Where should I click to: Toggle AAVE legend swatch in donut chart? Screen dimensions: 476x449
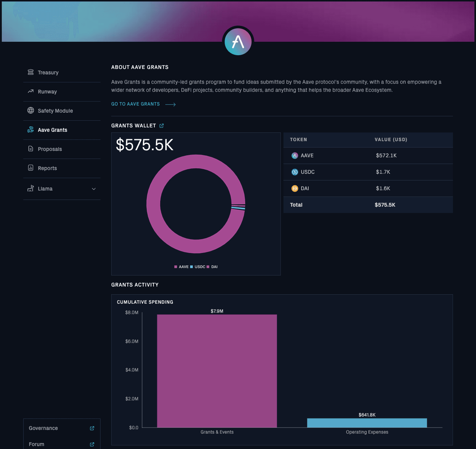pos(176,267)
